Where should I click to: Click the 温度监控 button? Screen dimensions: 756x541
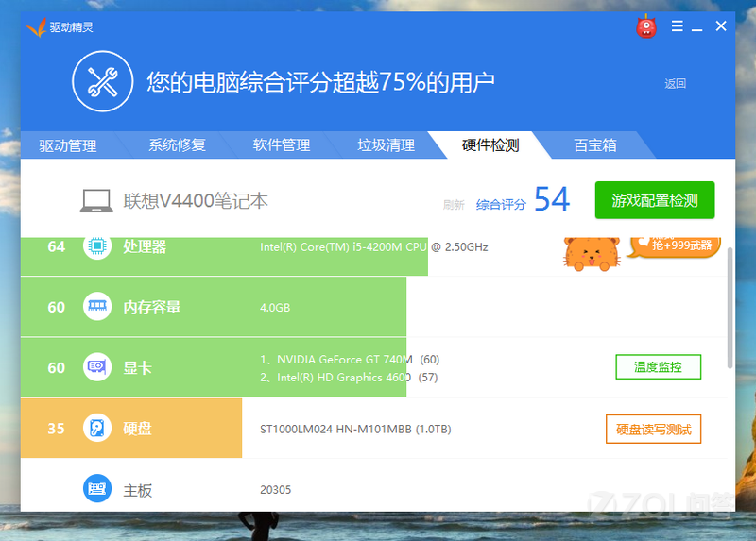[658, 367]
